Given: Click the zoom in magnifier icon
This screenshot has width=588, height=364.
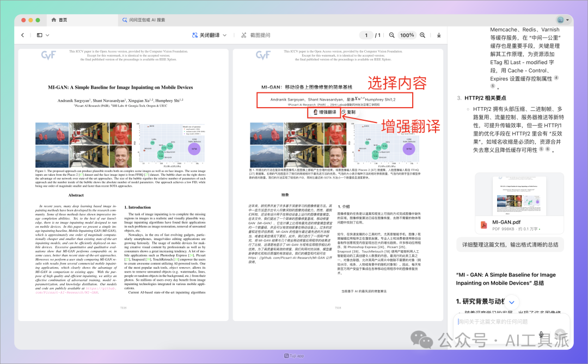Looking at the screenshot, I should [422, 35].
